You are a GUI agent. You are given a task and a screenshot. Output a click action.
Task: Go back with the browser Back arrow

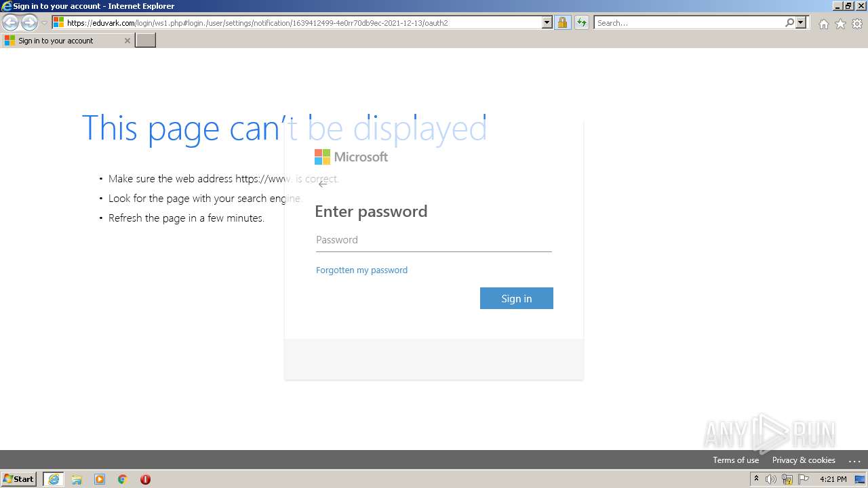(10, 23)
